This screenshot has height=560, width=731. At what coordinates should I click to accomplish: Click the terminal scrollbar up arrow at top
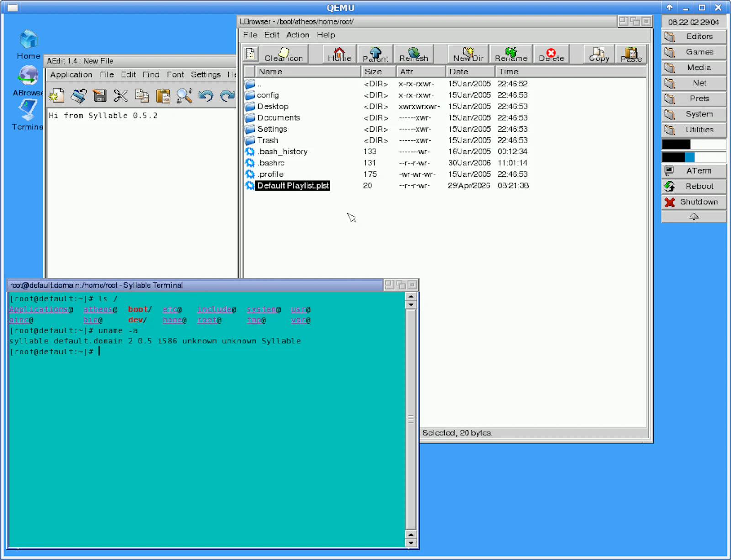pos(411,296)
